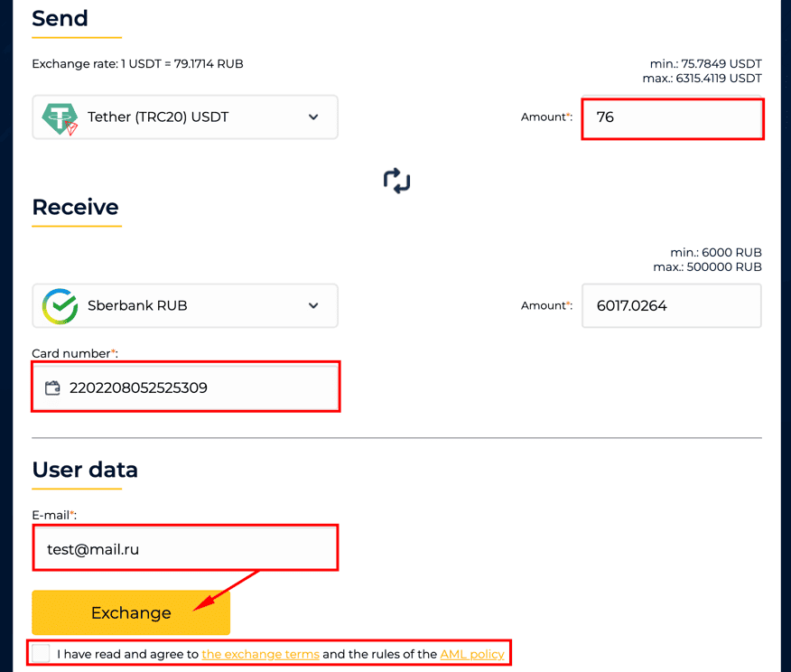
Task: Click the max.: 500000 RUB limit text
Action: (708, 266)
